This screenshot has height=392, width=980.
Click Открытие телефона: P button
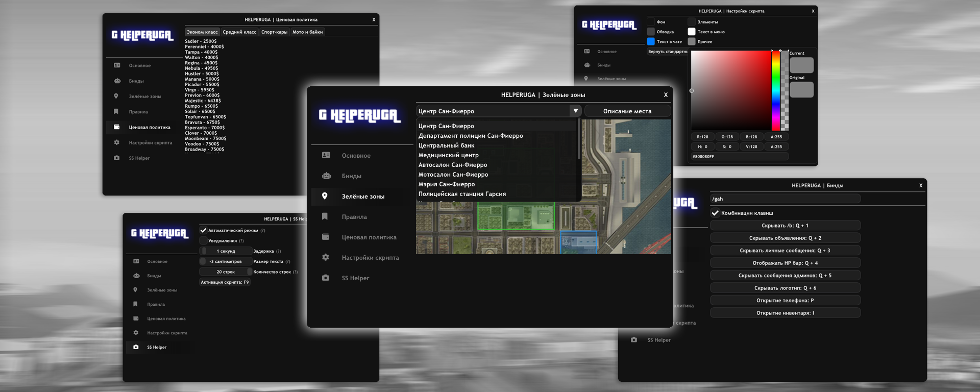(x=785, y=300)
